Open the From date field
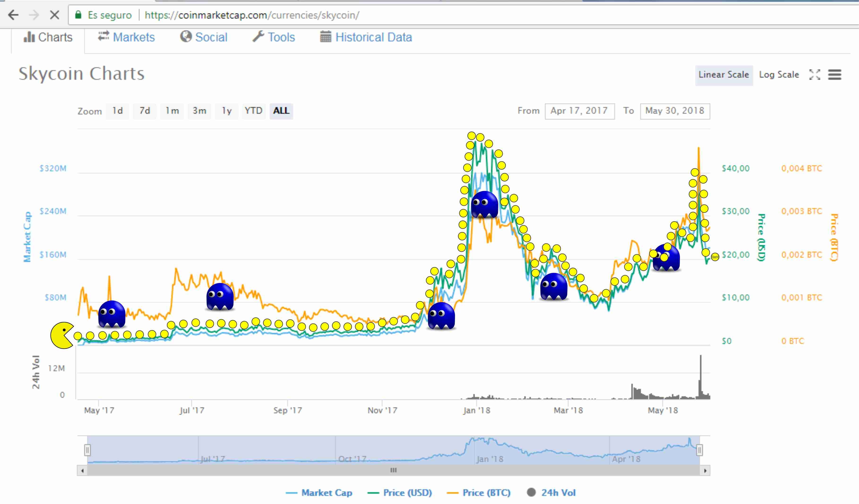The height and width of the screenshot is (504, 859). coord(580,111)
